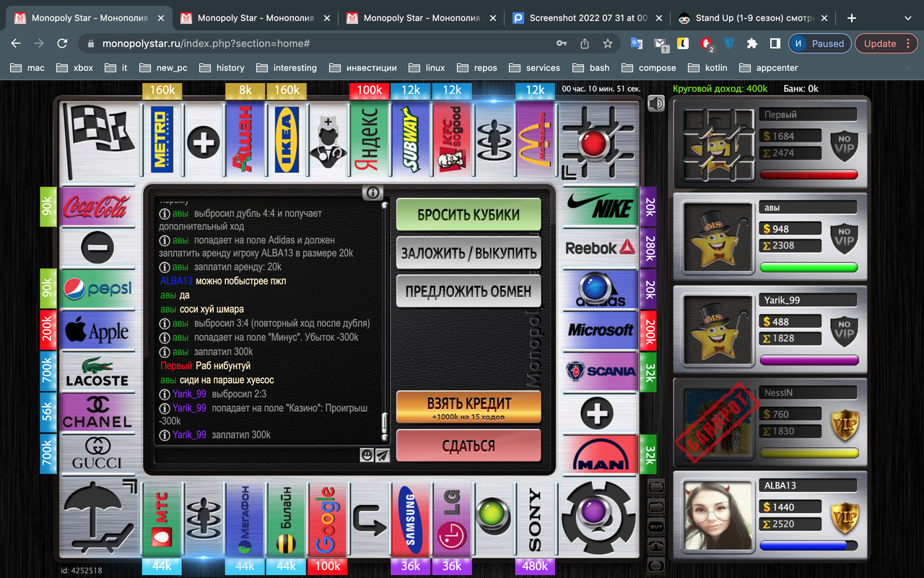Select the Билайн board tile
The height and width of the screenshot is (578, 924).
point(286,520)
